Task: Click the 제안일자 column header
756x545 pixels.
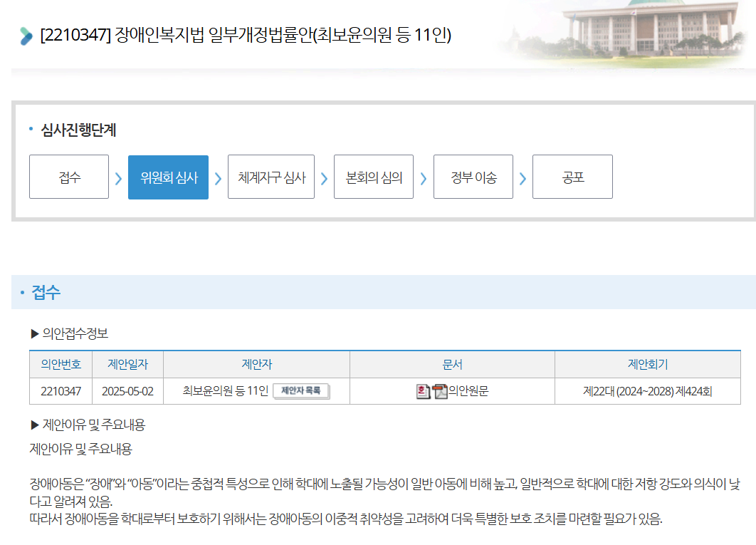Action: [127, 365]
